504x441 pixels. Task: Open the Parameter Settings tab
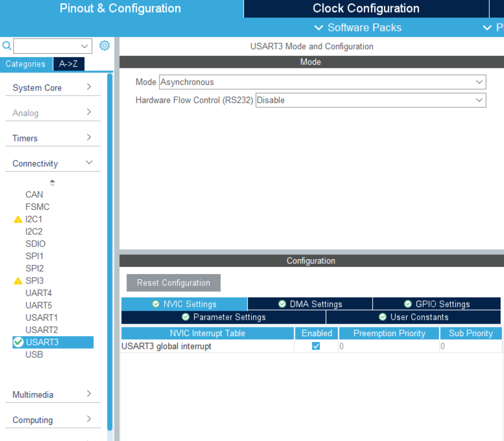tap(223, 317)
